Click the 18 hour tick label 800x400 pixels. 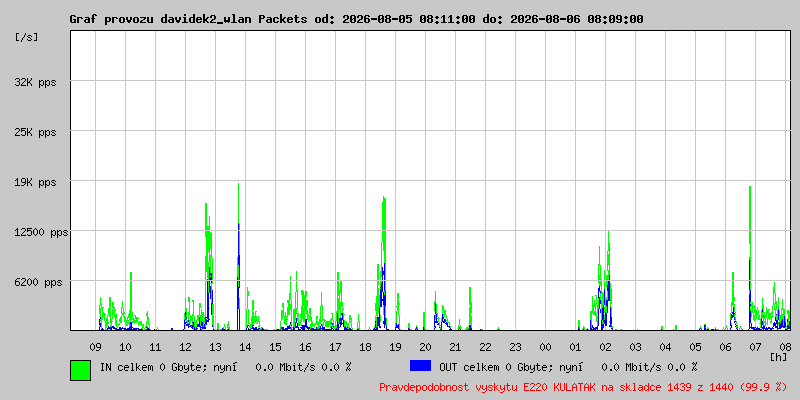[365, 347]
